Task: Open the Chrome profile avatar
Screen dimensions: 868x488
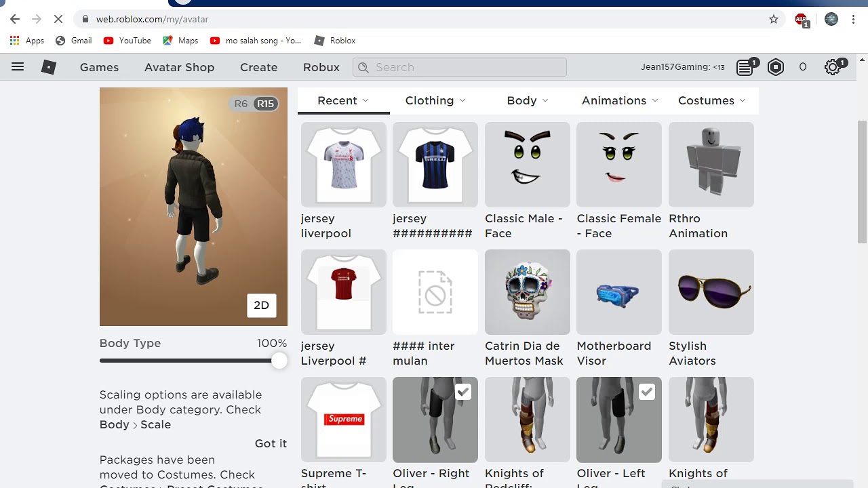Action: click(x=831, y=19)
